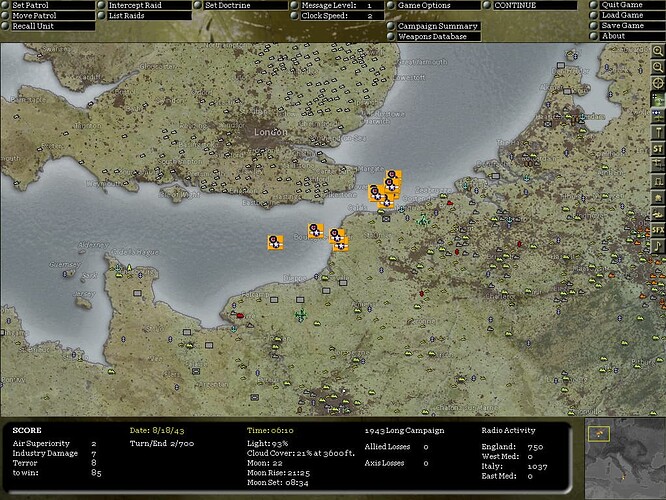Click the round bullet beside Save Game

(593, 25)
